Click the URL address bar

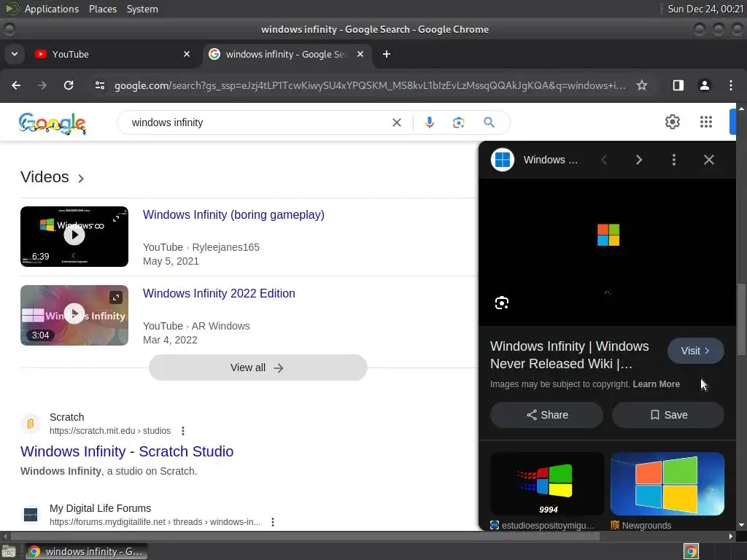coord(370,85)
